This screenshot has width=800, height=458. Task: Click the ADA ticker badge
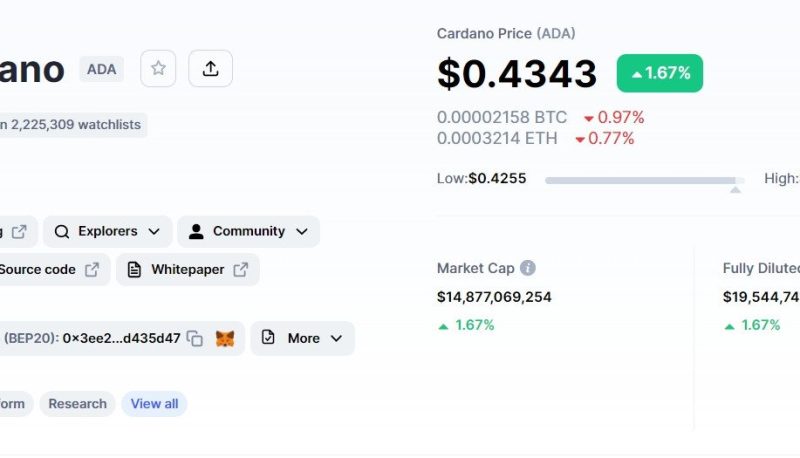point(102,69)
